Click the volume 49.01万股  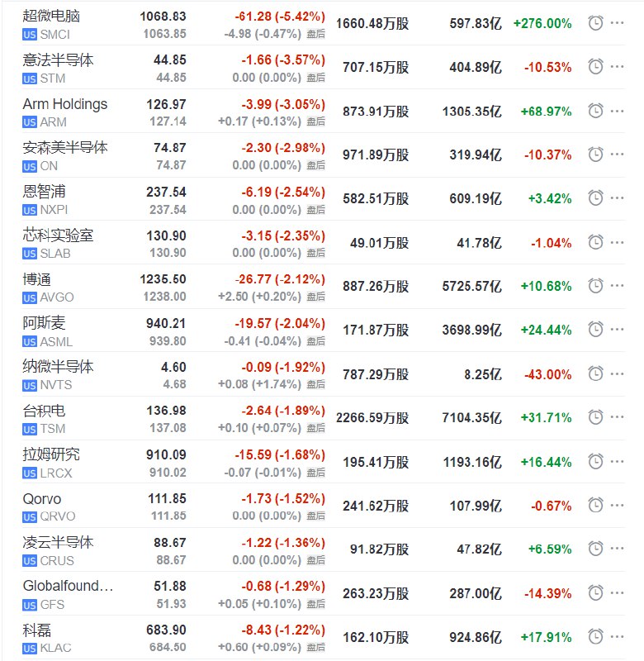[x=380, y=243]
